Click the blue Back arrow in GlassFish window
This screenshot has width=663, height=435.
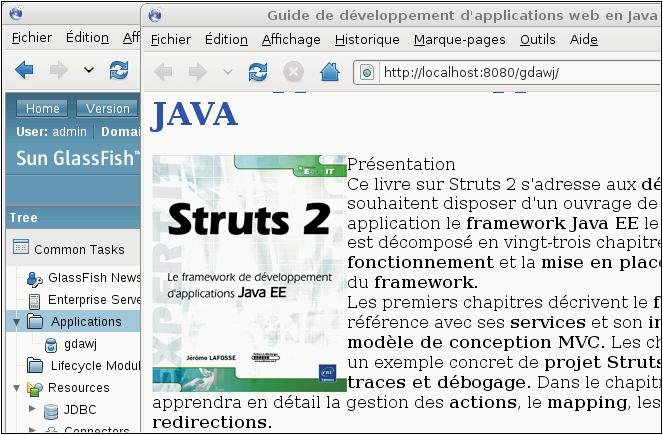[24, 70]
